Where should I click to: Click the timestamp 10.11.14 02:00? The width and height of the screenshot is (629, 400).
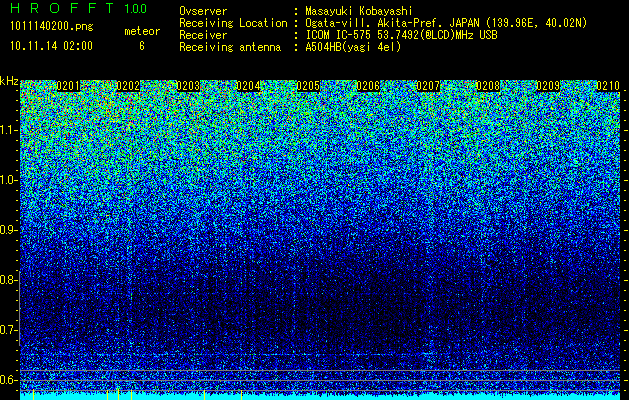[x=51, y=45]
